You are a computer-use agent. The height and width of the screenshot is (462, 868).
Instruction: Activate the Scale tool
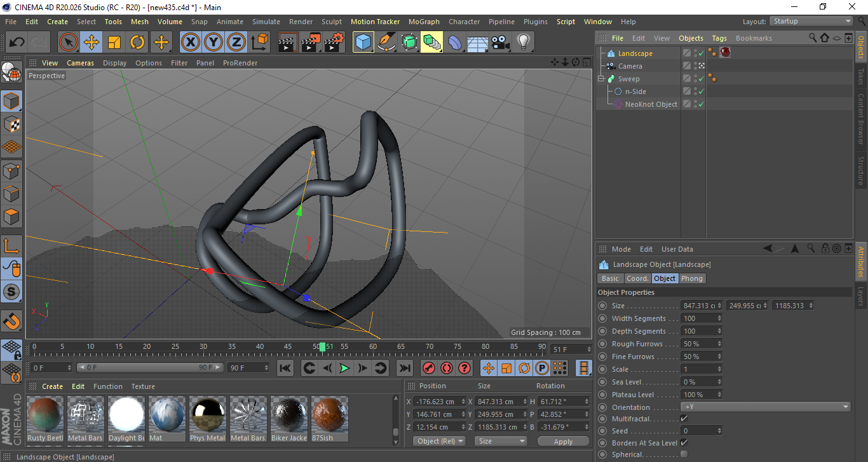114,43
